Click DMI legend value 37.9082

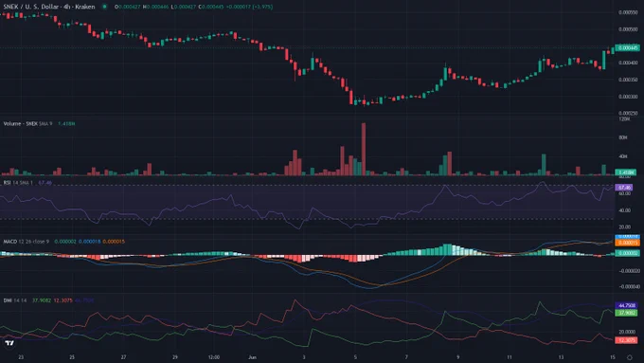[x=42, y=300]
